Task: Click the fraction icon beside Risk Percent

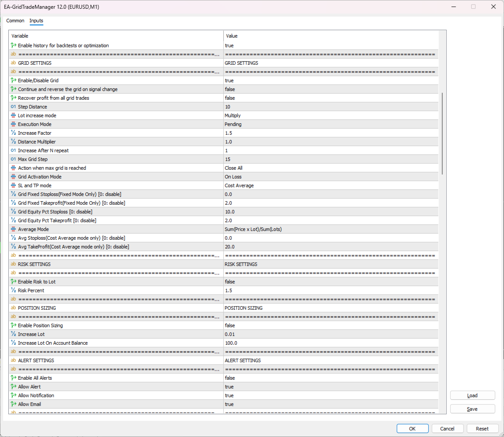Action: [13, 290]
